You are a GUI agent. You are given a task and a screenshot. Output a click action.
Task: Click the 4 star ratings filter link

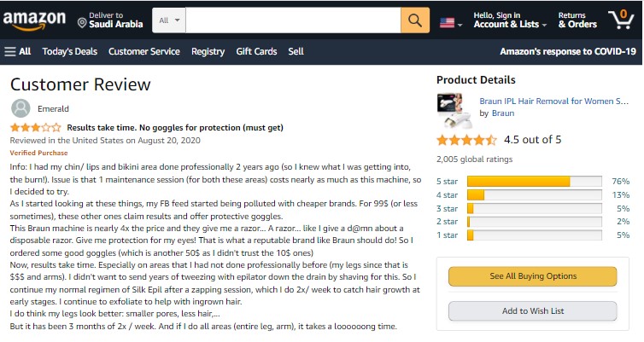tap(447, 194)
